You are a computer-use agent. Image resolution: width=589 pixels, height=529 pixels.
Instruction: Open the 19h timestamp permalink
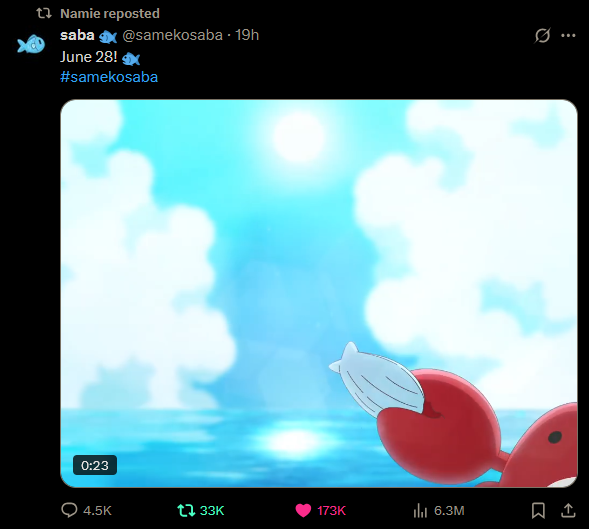pyautogui.click(x=247, y=35)
